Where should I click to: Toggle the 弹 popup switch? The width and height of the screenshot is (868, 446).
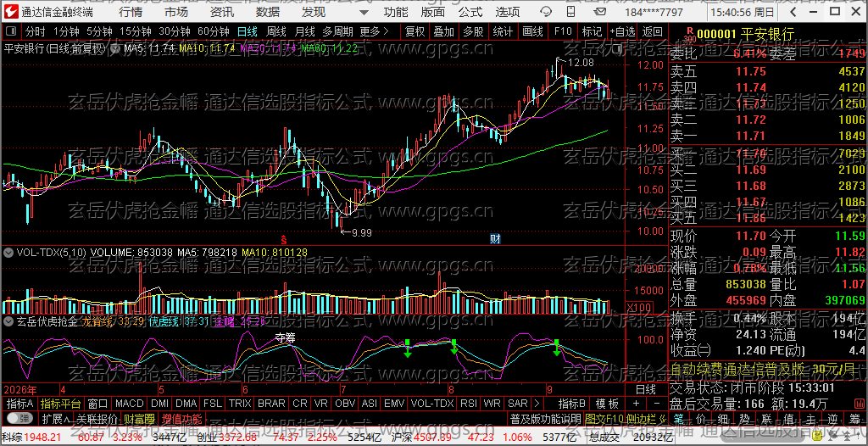pyautogui.click(x=20, y=418)
